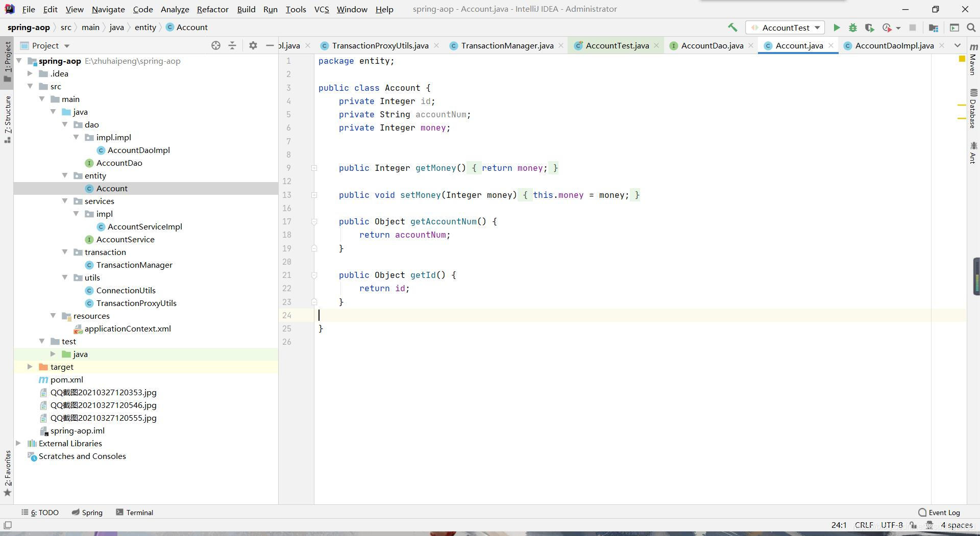Open the Event Log
Viewport: 980px width, 536px height.
click(939, 513)
